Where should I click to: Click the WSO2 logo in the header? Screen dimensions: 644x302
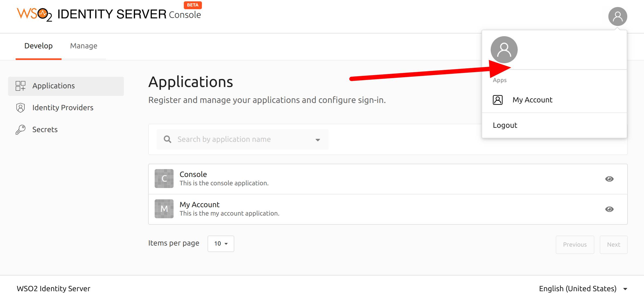(35, 14)
